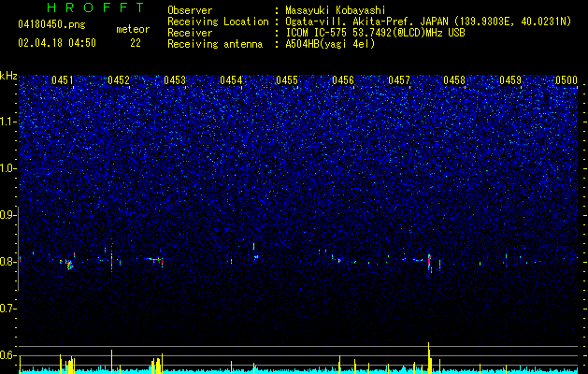Click the meteor echo cluster near 0451
The width and height of the screenshot is (588, 374).
point(68,264)
